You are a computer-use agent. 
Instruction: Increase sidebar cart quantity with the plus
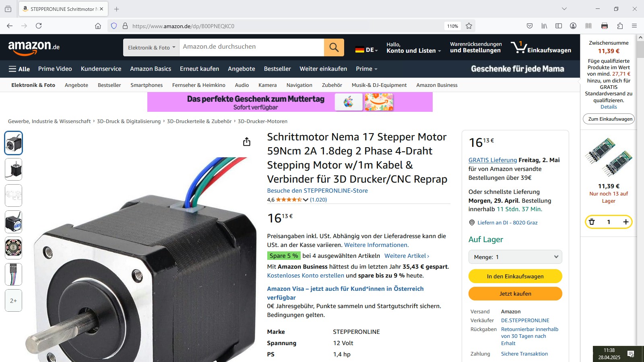pyautogui.click(x=625, y=222)
